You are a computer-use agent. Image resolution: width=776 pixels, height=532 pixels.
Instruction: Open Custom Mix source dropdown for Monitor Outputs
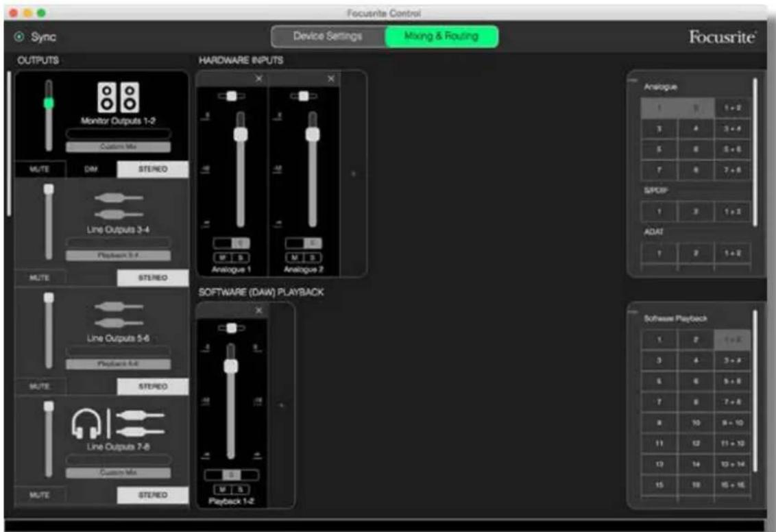(x=119, y=147)
